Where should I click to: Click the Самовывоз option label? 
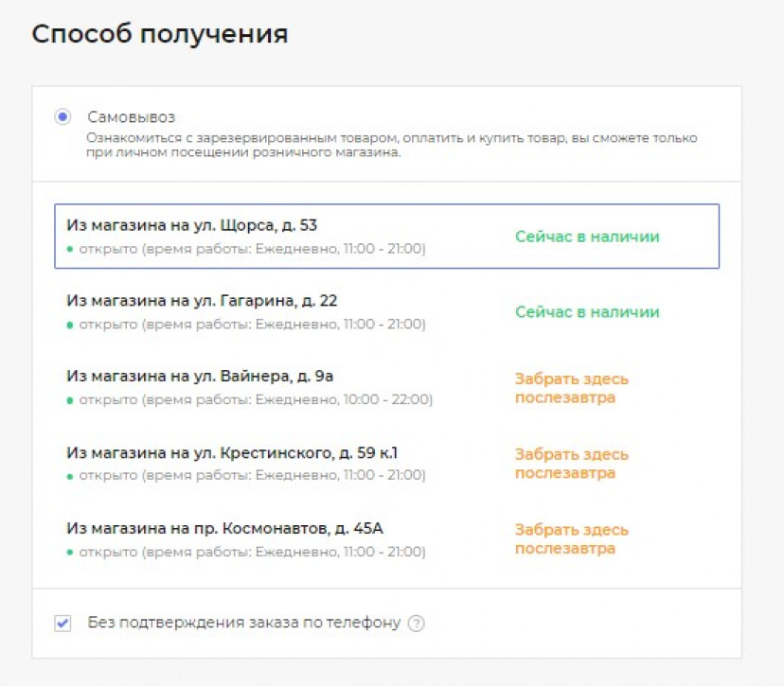[131, 117]
